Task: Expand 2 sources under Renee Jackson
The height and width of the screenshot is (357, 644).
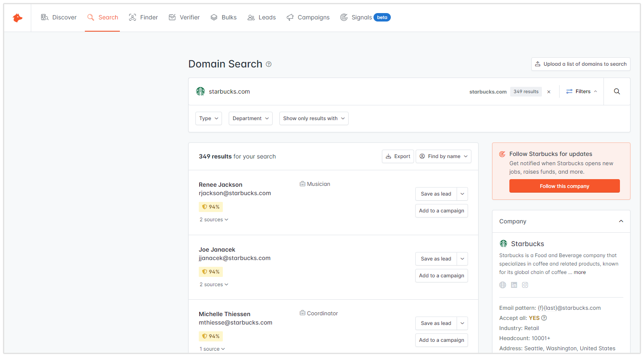Action: [x=214, y=220]
